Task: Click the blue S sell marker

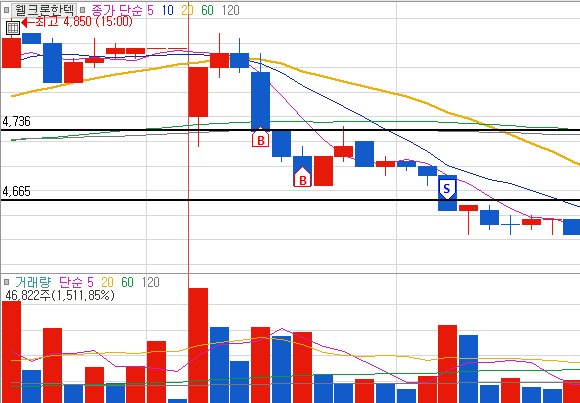Action: click(x=447, y=189)
